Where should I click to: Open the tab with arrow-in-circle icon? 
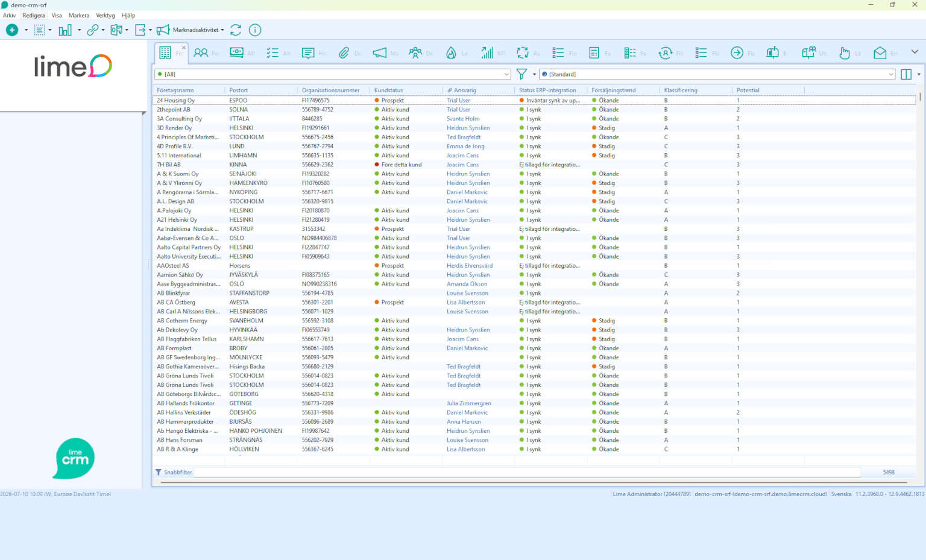point(742,52)
